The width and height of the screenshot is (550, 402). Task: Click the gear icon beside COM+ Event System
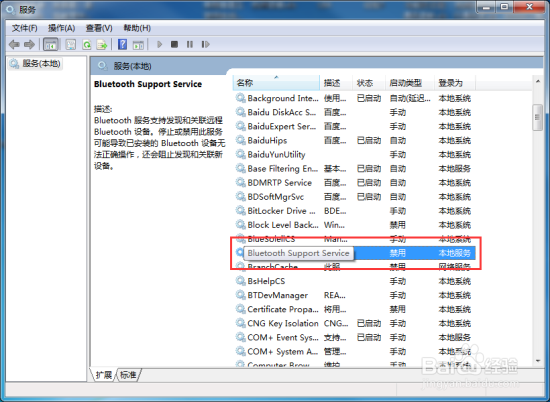point(240,337)
